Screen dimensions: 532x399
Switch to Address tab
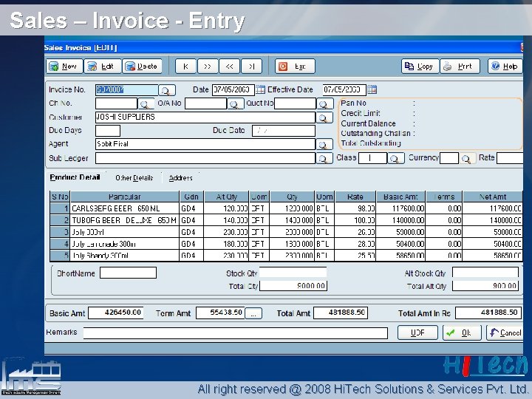click(180, 178)
